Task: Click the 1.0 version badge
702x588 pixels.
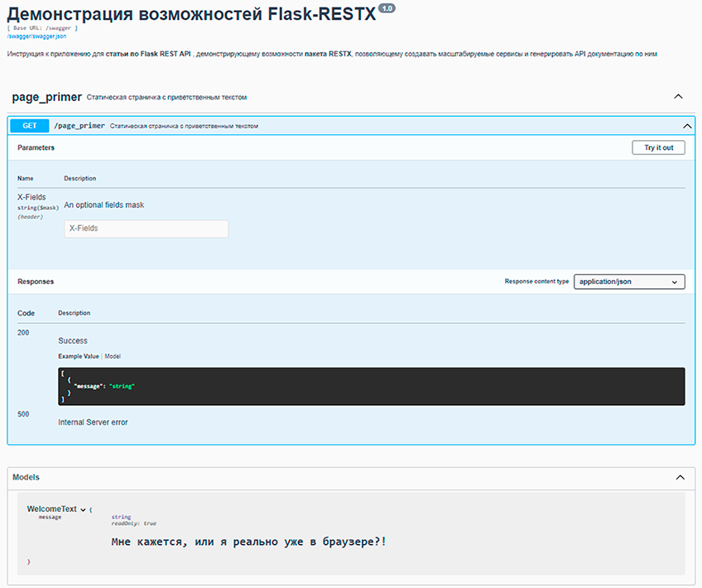Action: point(387,7)
